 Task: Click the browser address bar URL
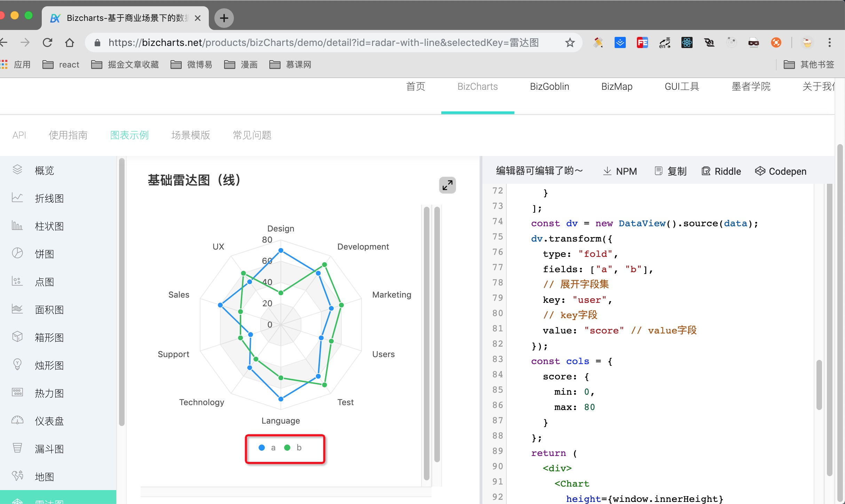coord(324,42)
